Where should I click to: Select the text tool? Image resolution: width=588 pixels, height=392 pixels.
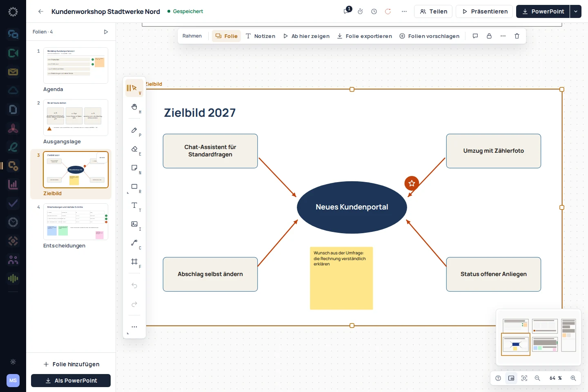pos(134,205)
